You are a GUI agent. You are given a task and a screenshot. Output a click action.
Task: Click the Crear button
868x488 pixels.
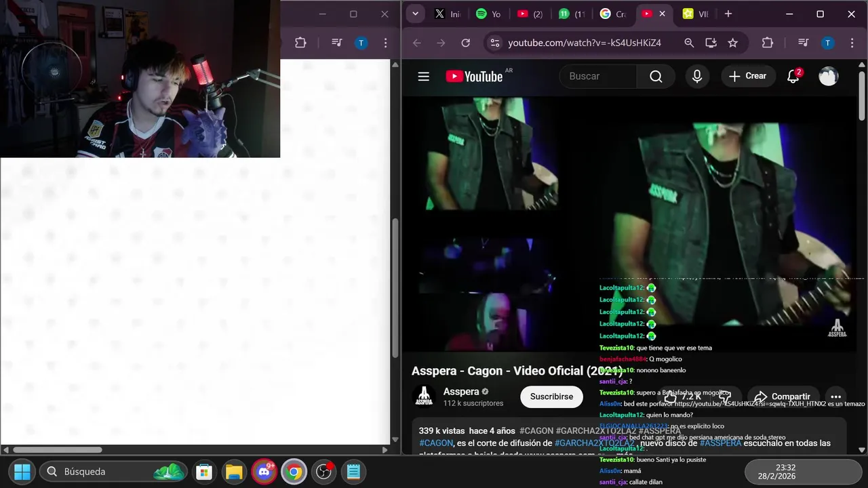tap(748, 76)
